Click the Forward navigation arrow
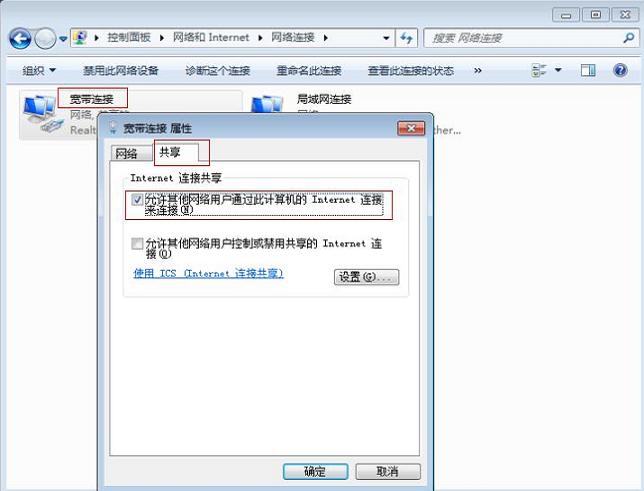 click(x=45, y=38)
